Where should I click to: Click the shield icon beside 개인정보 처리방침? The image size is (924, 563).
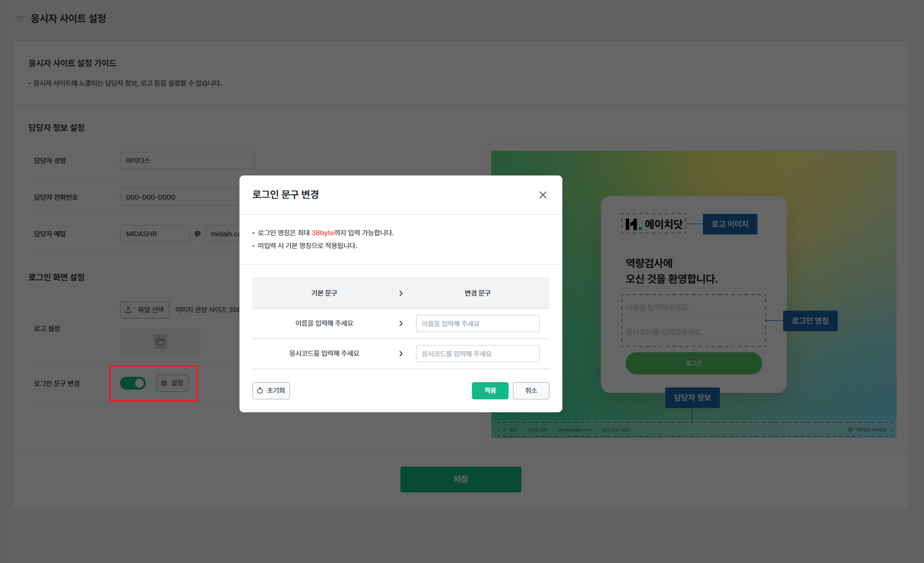coord(850,430)
